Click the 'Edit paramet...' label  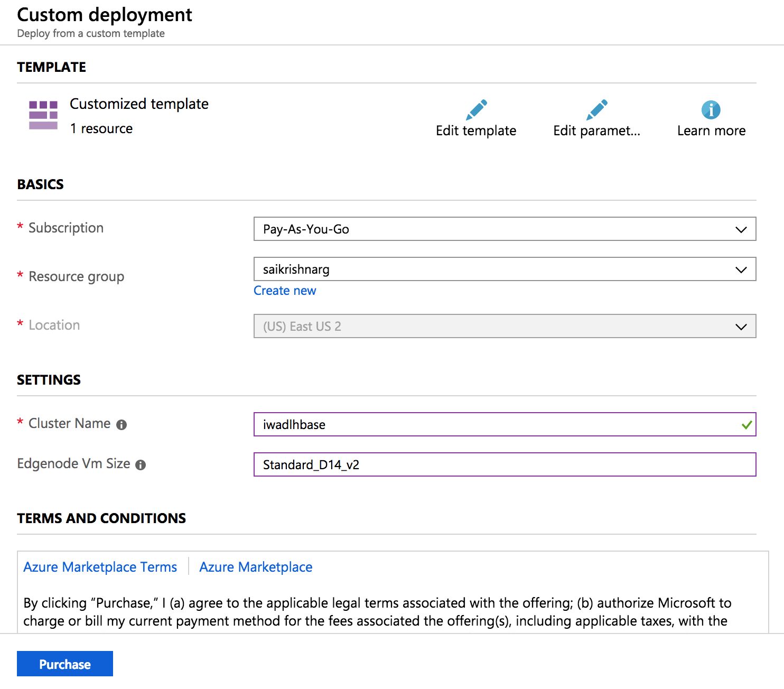[597, 131]
